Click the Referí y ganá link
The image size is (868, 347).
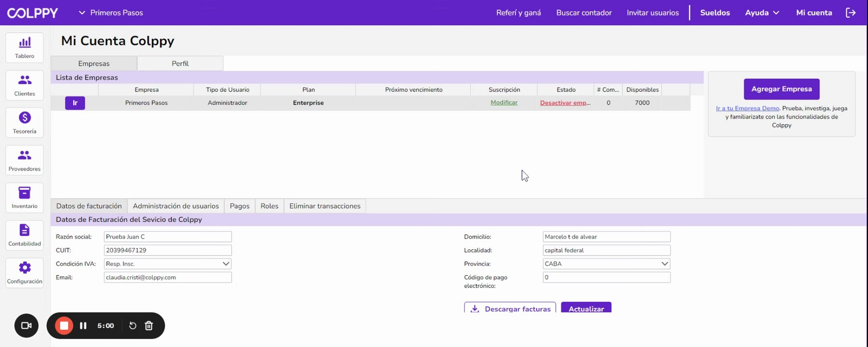pos(518,13)
